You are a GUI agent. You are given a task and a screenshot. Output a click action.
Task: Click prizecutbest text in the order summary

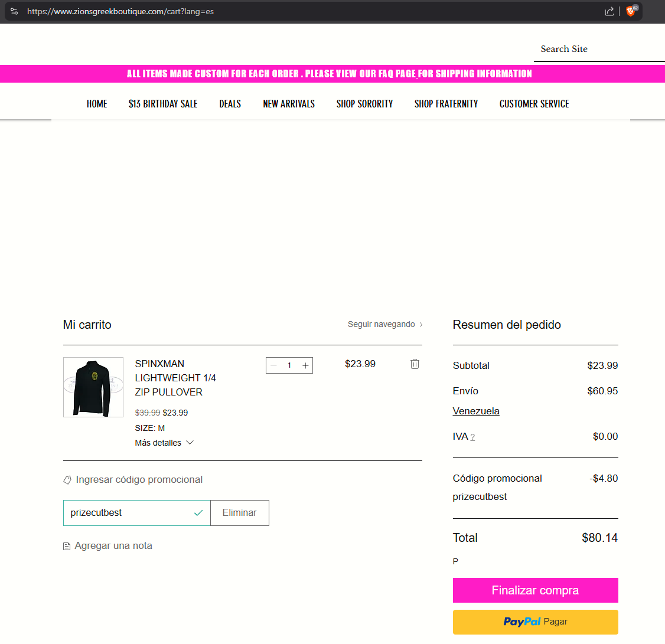click(480, 496)
